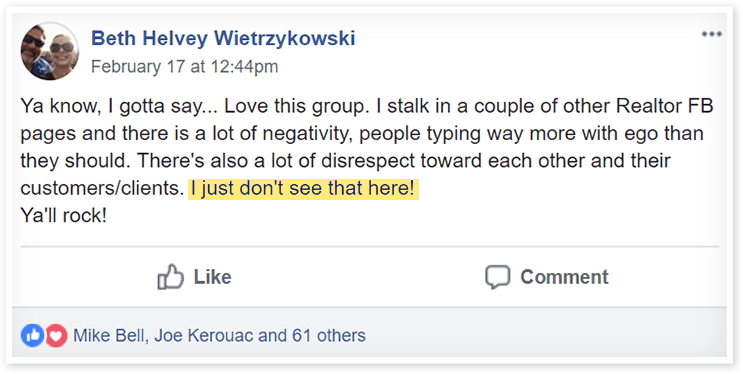Click the yellow highlighted sentence
This screenshot has width=743, height=374.
click(303, 189)
